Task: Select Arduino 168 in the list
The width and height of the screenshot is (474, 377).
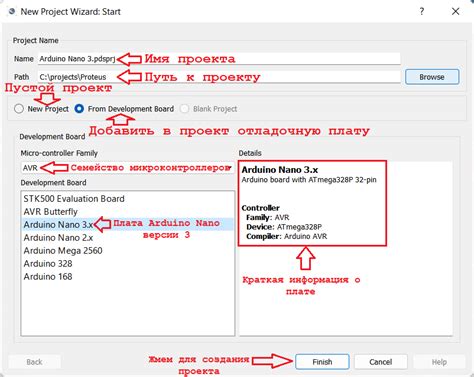Action: click(x=127, y=277)
